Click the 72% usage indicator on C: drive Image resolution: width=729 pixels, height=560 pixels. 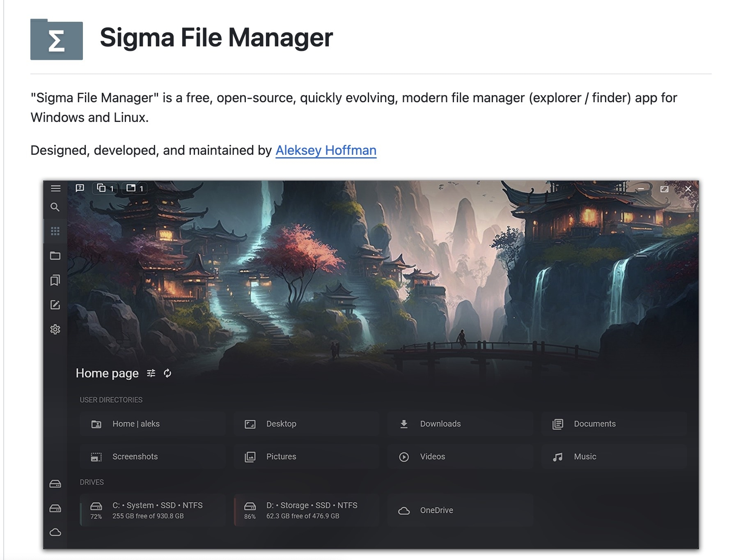point(96,516)
